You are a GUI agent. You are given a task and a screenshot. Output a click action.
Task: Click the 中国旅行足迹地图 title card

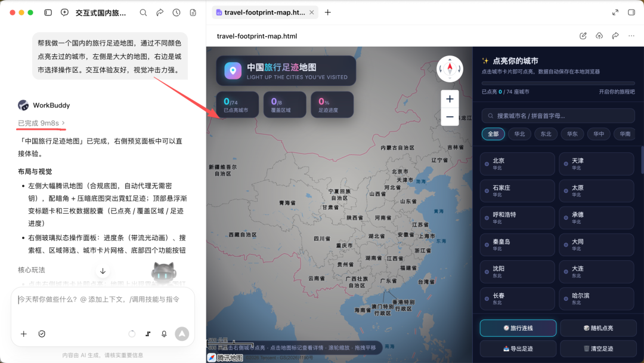pyautogui.click(x=286, y=70)
